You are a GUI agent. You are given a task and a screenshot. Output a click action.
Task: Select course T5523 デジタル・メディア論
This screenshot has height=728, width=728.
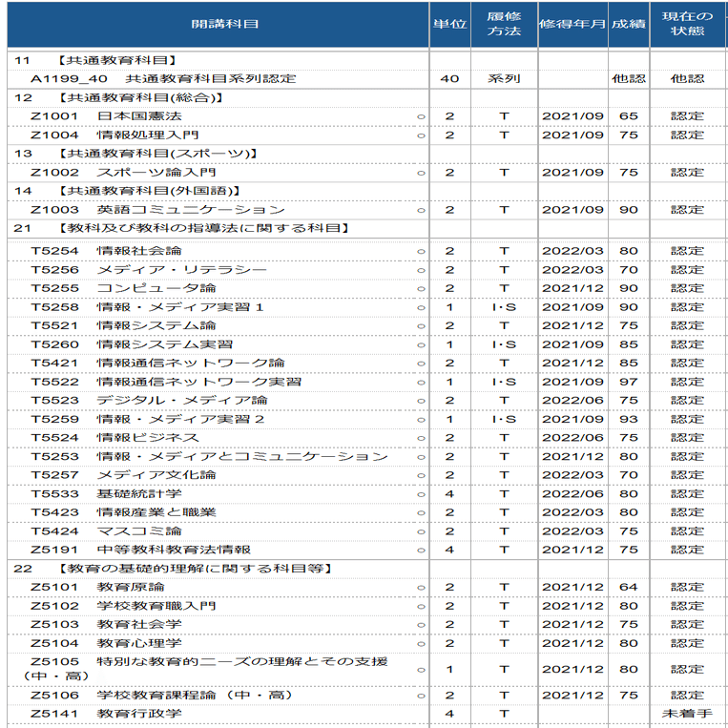(x=149, y=401)
